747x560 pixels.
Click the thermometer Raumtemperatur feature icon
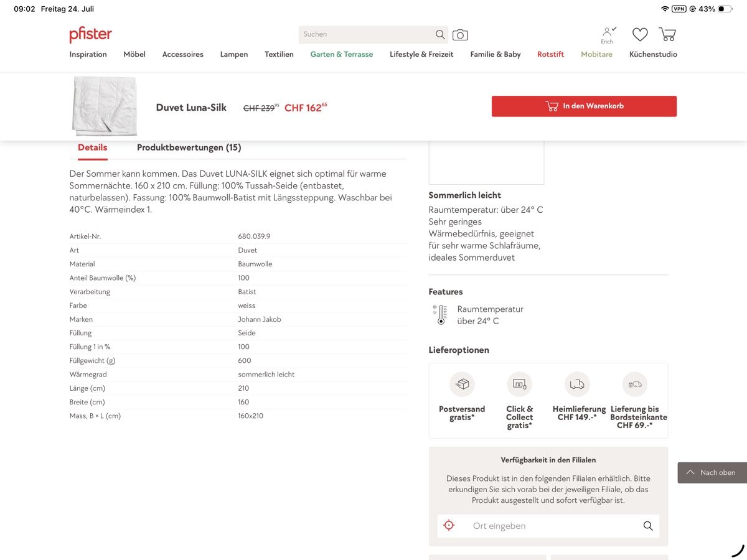tap(440, 315)
